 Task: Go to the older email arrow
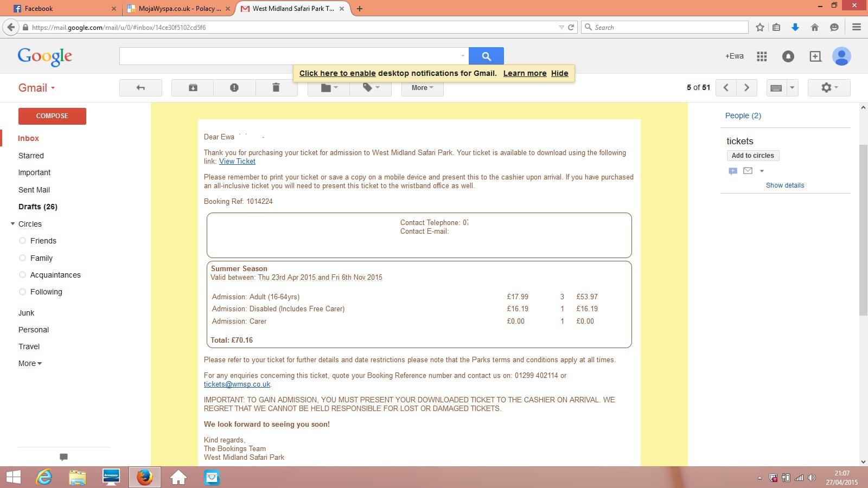tap(746, 87)
